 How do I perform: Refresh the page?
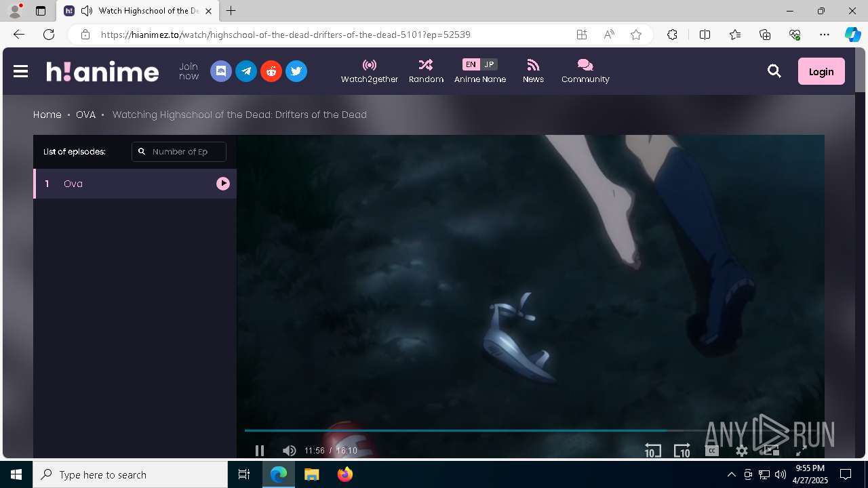pyautogui.click(x=49, y=35)
